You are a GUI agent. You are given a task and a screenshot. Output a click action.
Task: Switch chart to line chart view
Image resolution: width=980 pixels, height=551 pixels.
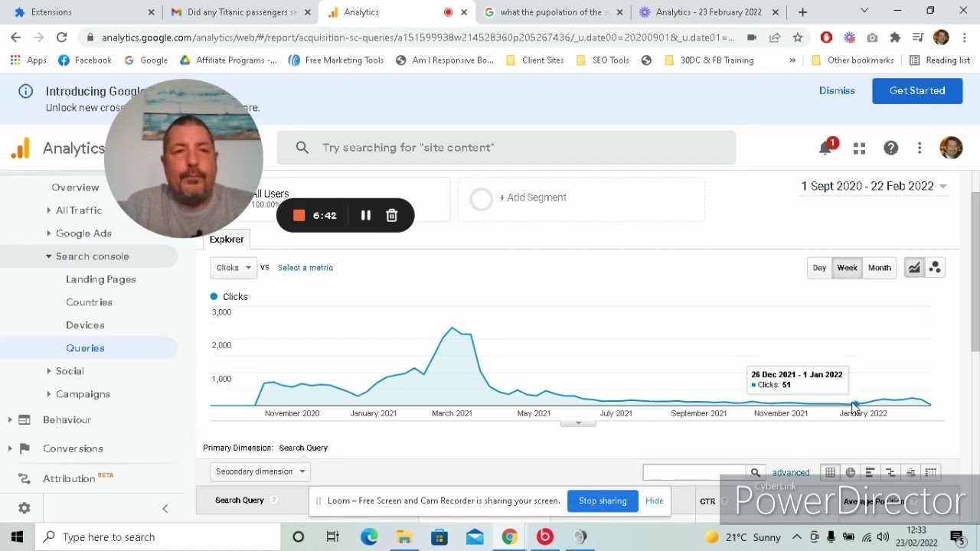(x=914, y=268)
